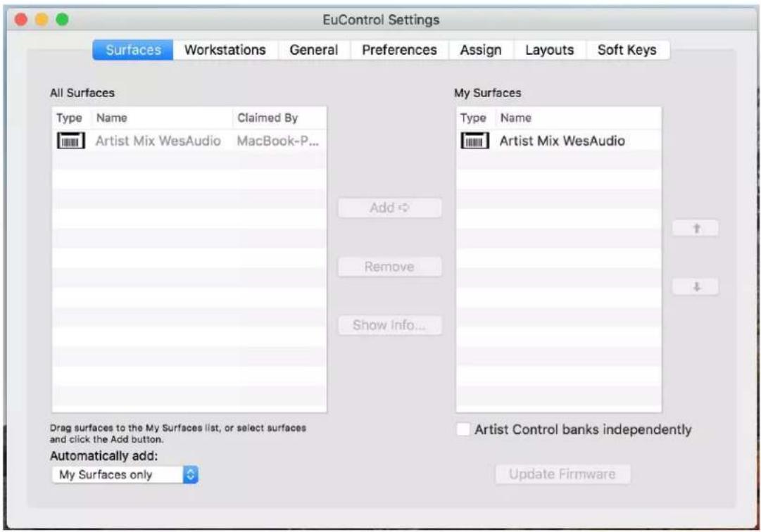
Task: Click the Show Info button
Action: coord(390,325)
